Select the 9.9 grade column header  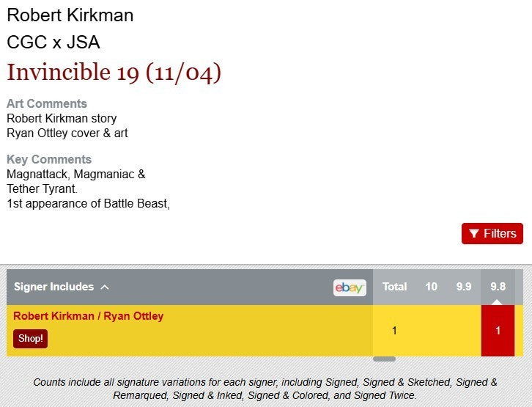(464, 287)
